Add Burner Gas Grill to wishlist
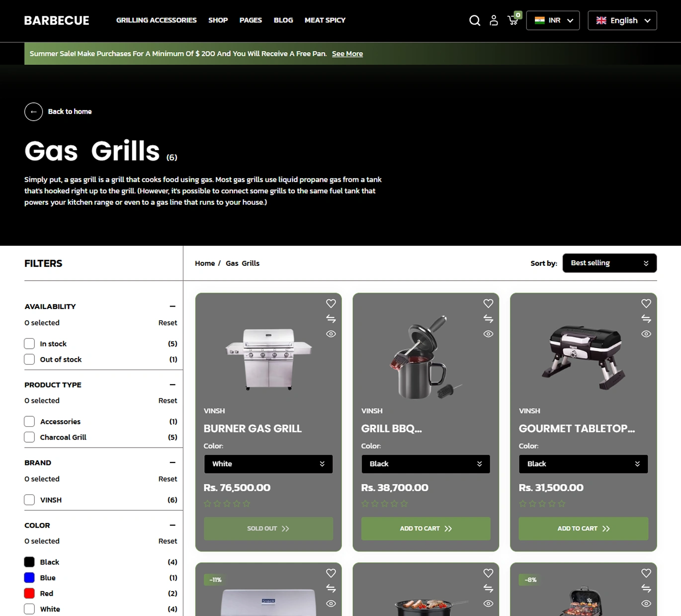This screenshot has height=616, width=681. [x=331, y=304]
